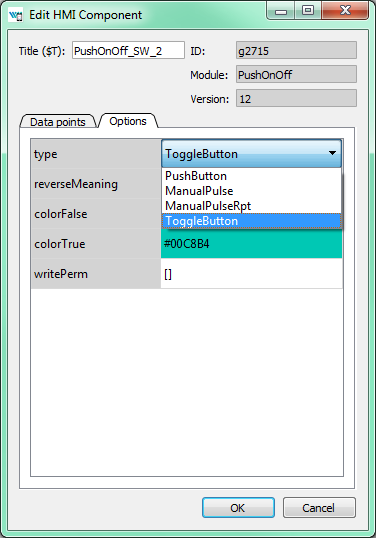
Task: Select the Options tab
Action: click(x=128, y=121)
